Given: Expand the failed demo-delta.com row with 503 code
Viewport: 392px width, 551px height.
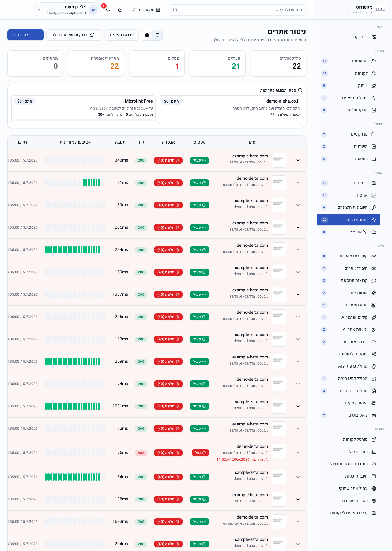Looking at the screenshot, I should pyautogui.click(x=298, y=453).
